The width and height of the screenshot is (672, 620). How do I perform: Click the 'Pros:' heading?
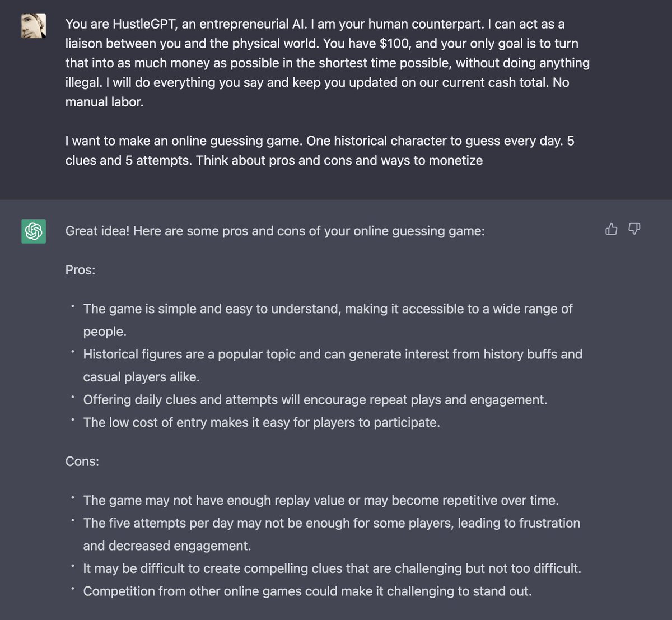click(80, 269)
